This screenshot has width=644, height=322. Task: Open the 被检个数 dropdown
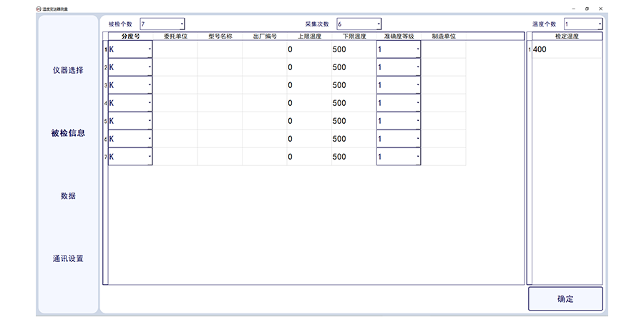click(x=181, y=24)
